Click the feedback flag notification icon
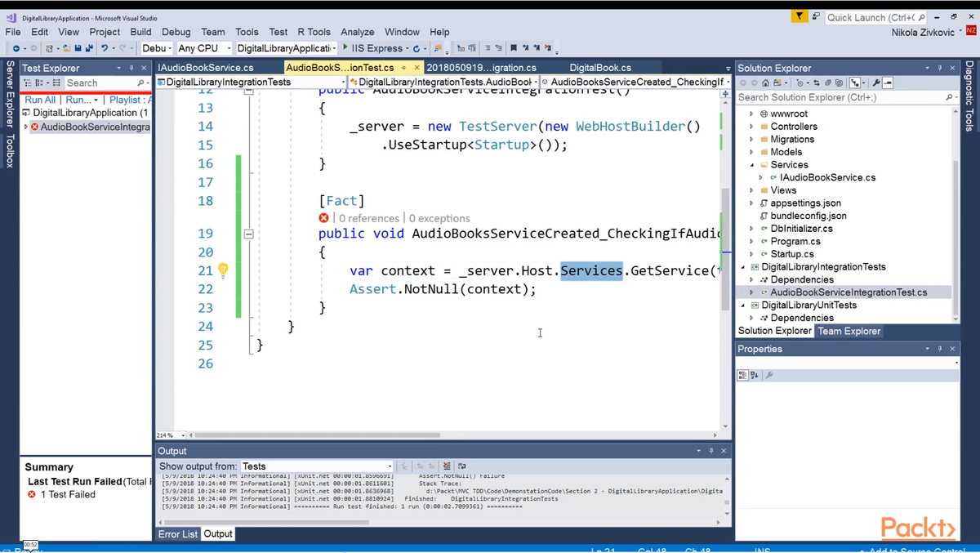Screen dimensions: 980x553 coord(800,16)
